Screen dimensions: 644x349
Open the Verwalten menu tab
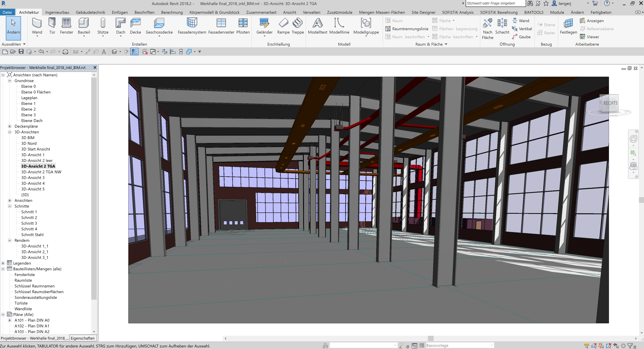coord(312,12)
